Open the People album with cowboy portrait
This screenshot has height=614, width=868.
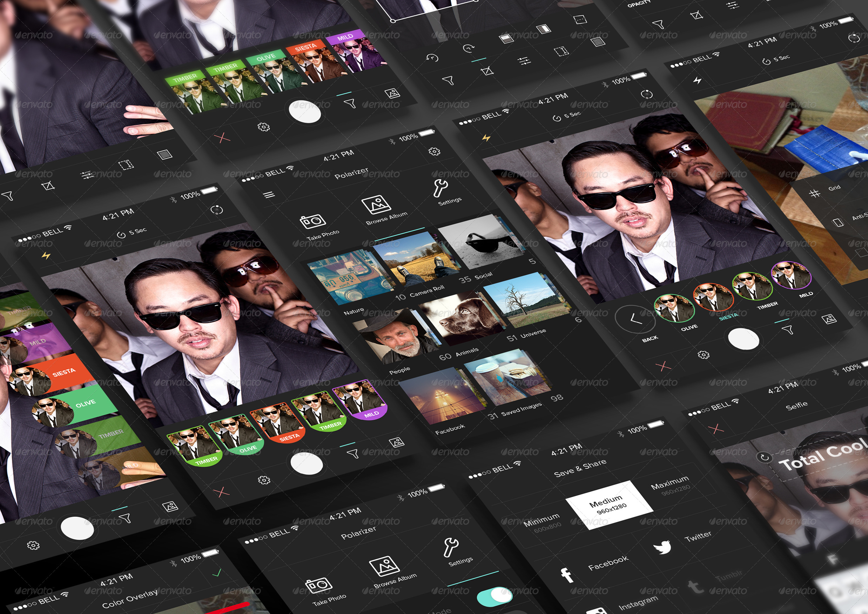tap(396, 336)
